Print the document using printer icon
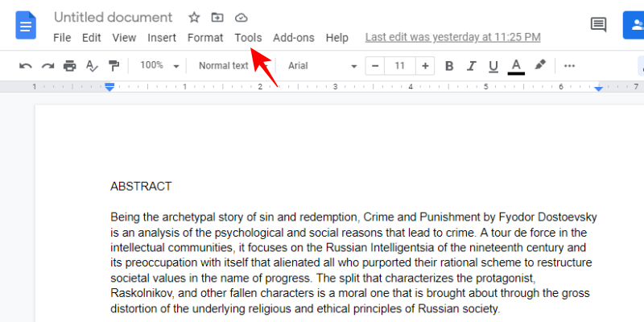The height and width of the screenshot is (322, 644). coord(70,66)
